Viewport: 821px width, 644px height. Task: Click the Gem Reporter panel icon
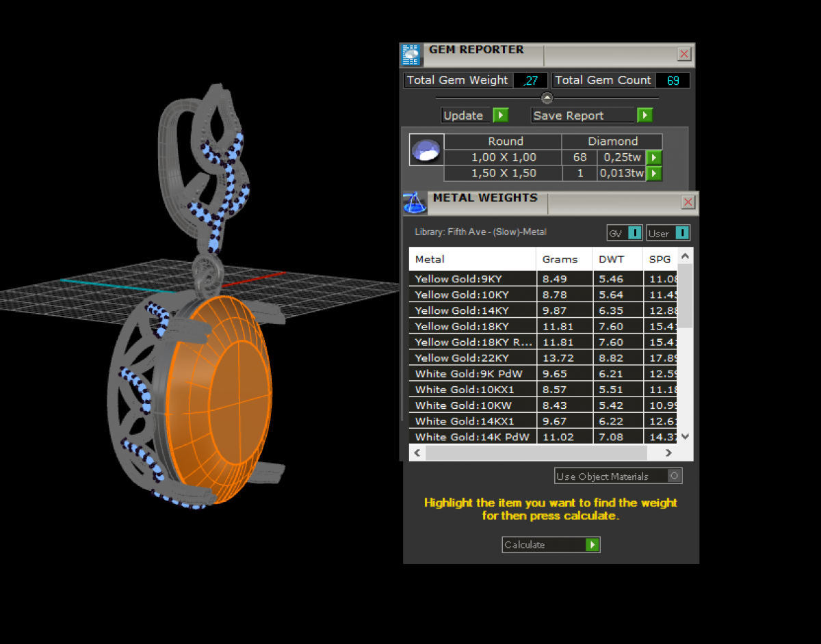[410, 55]
